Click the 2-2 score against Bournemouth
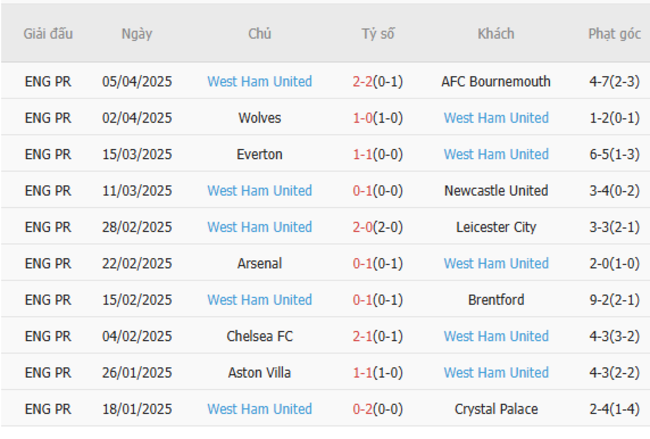650x439 pixels. 362,82
